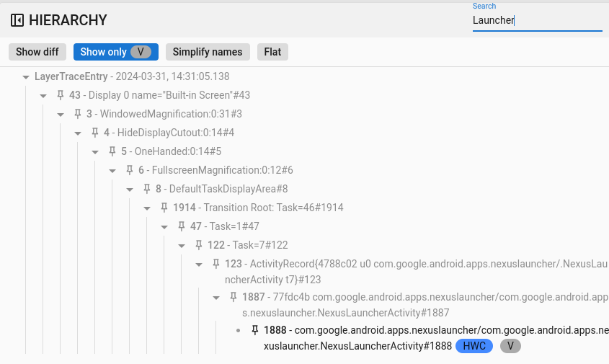Click the HWC chip on layer 1888
Image resolution: width=609 pixels, height=364 pixels.
coord(474,346)
